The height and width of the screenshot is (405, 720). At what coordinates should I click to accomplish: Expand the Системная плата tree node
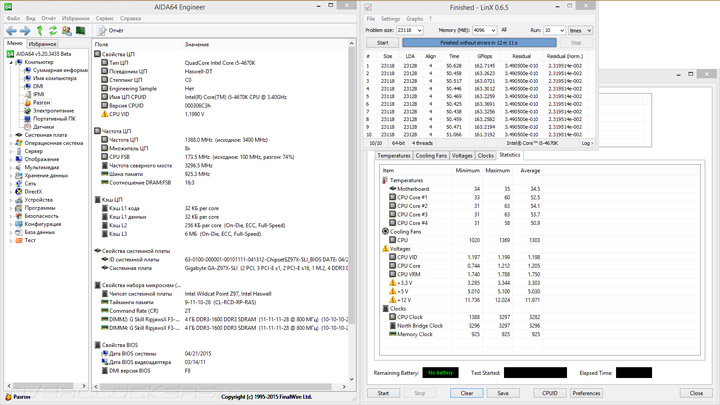[12, 135]
